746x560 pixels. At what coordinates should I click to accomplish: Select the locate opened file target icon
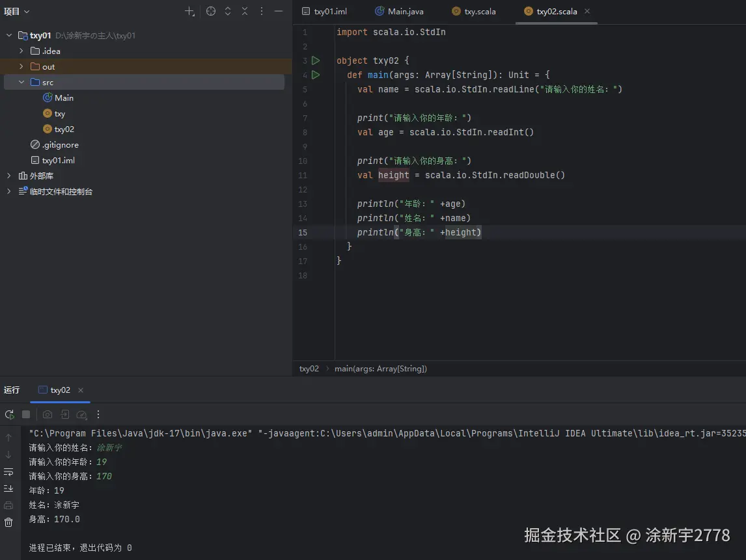click(x=211, y=12)
